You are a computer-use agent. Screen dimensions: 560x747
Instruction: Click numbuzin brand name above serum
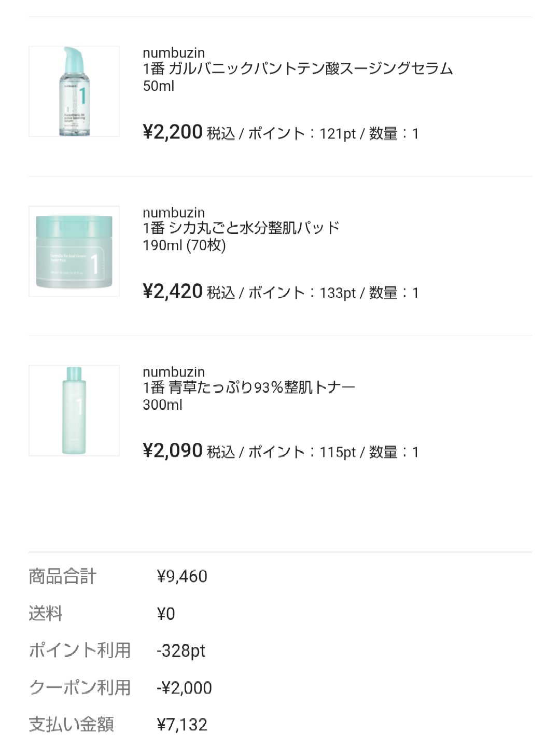point(174,52)
